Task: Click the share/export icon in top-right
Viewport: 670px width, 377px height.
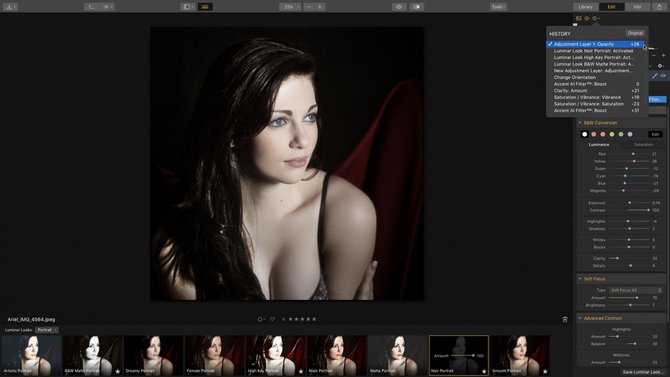Action: click(659, 7)
